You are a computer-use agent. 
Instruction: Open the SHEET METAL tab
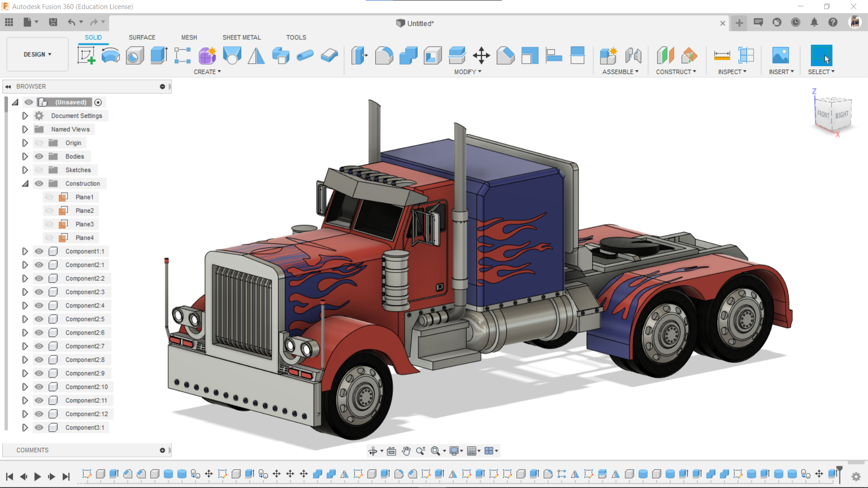tap(241, 38)
